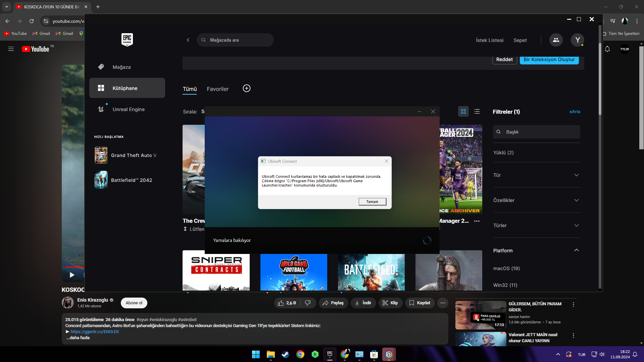The image size is (644, 362).
Task: Open the ggentr.co/ENIS-EK link
Action: [x=95, y=332]
